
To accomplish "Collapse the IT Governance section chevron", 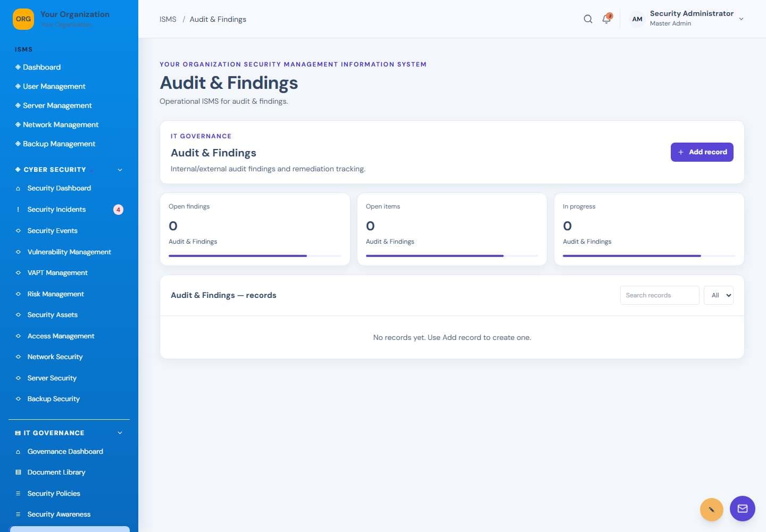I will (120, 433).
